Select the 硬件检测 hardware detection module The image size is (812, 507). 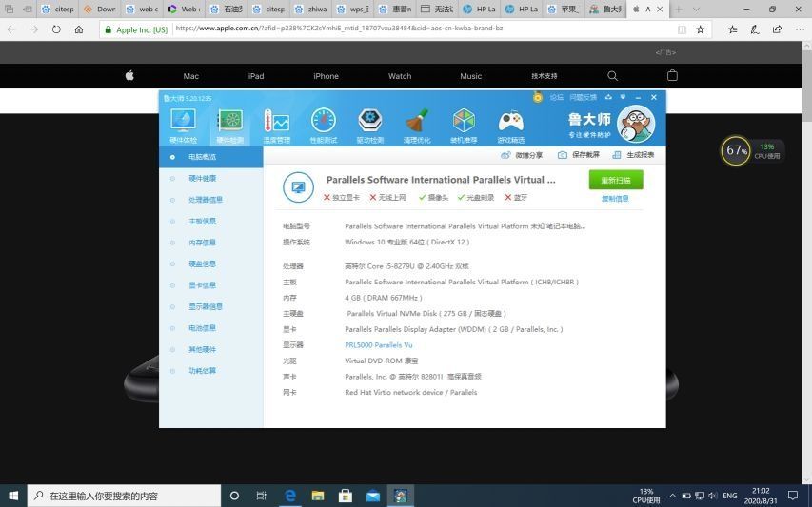point(230,127)
